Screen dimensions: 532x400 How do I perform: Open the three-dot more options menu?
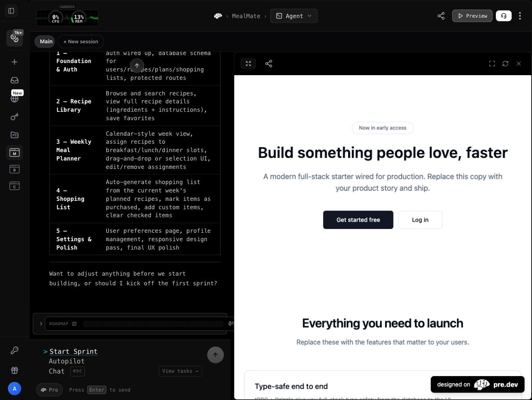[x=520, y=16]
